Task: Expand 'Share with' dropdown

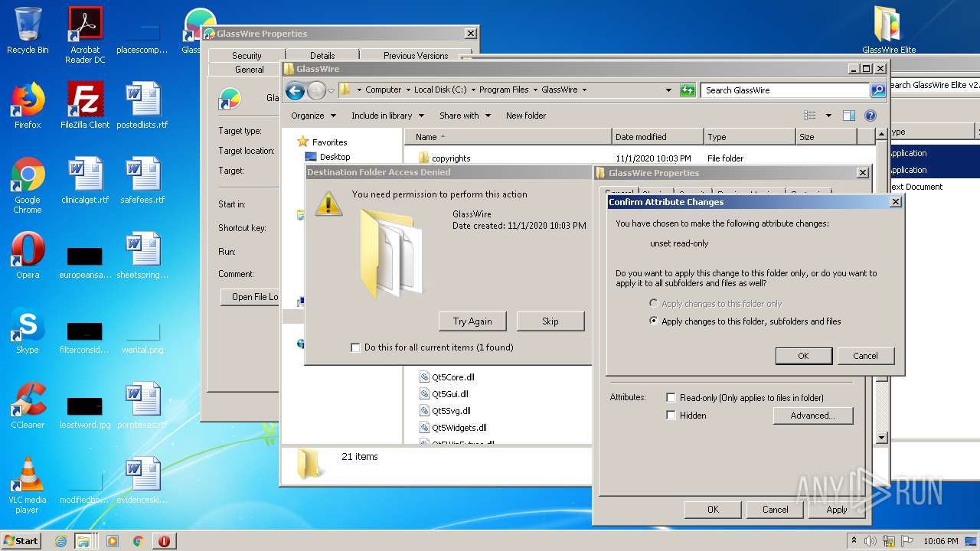Action: pyautogui.click(x=465, y=116)
